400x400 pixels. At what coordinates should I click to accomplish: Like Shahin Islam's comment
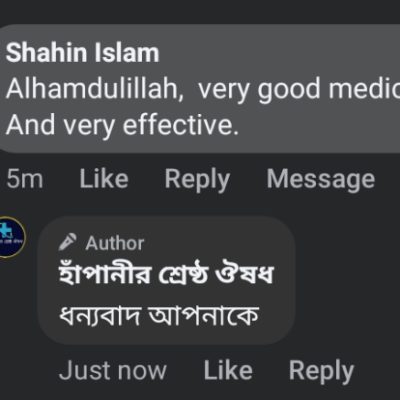pos(104,179)
